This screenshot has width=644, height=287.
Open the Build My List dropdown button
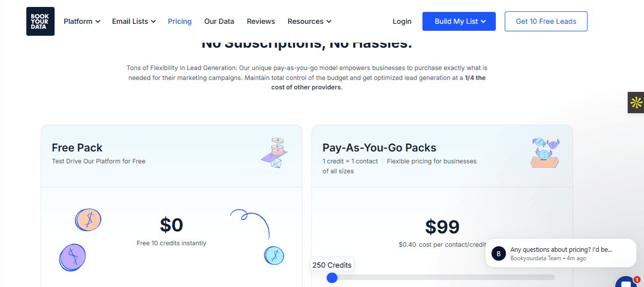(x=459, y=21)
